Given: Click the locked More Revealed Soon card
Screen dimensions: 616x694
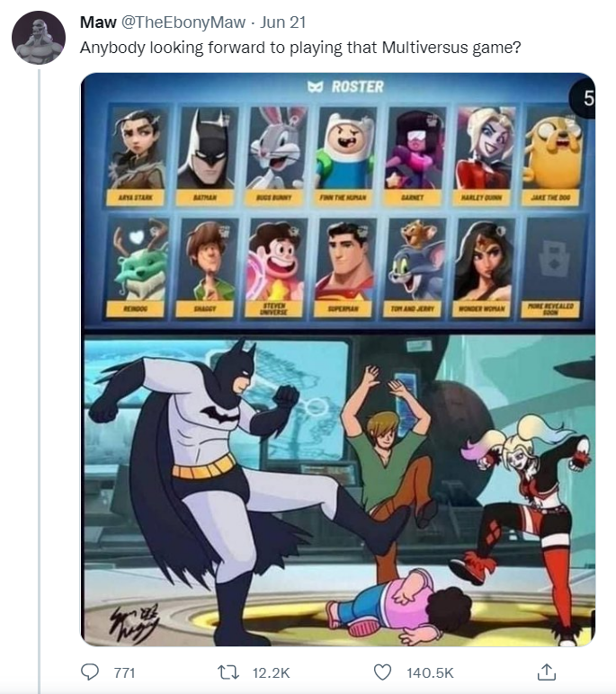Looking at the screenshot, I should [550, 268].
